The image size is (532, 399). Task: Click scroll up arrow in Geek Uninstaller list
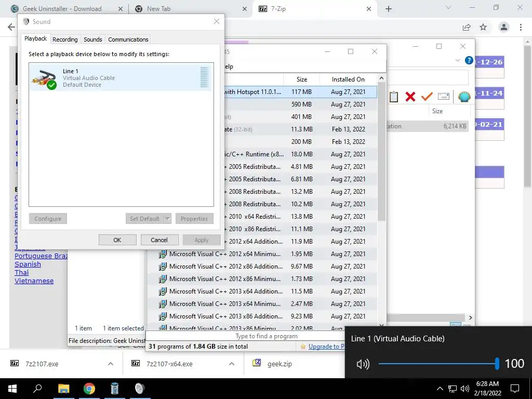click(381, 78)
